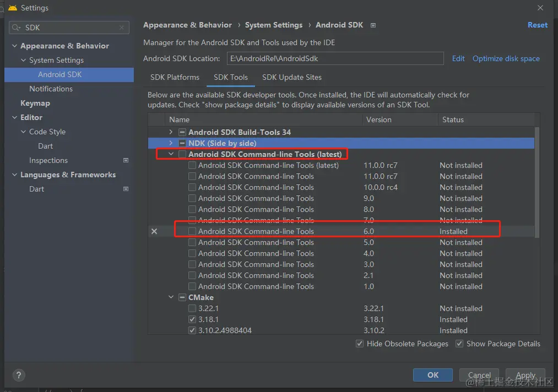This screenshot has height=392, width=558.
Task: Select the Command-line Tools 4.0 row text
Action: 256,253
